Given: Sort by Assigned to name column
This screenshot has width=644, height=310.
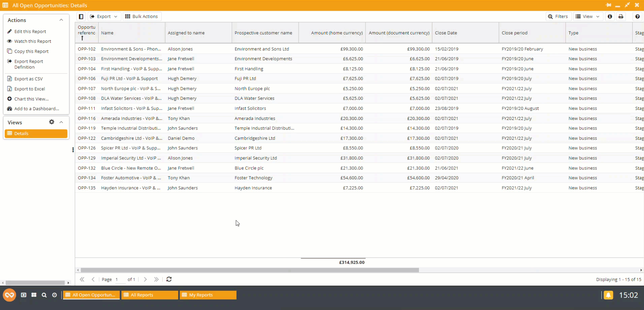Looking at the screenshot, I should (198, 33).
